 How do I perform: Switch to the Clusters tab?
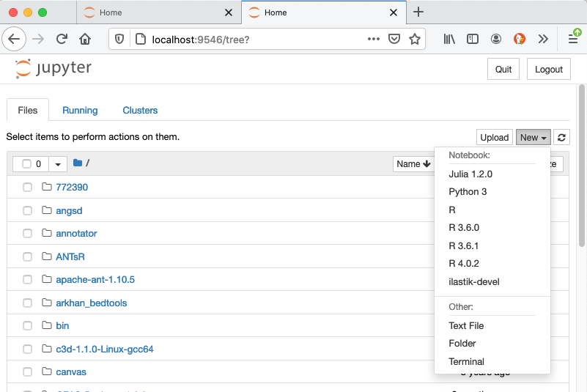[x=140, y=110]
